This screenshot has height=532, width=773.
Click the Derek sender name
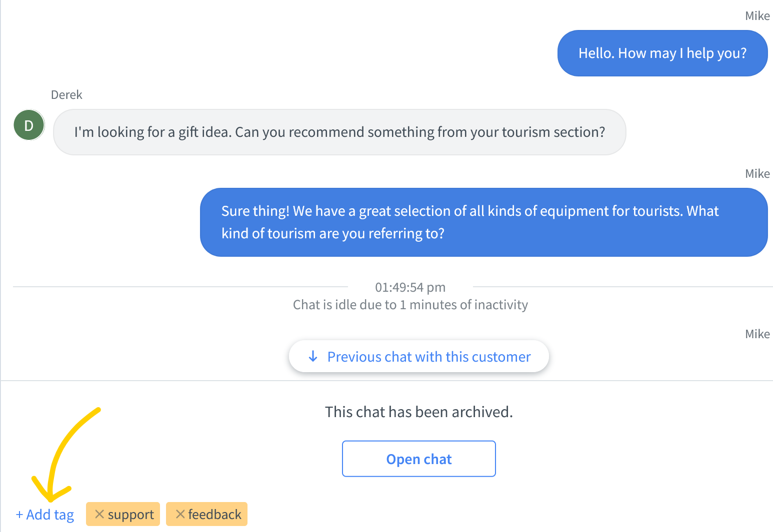click(x=66, y=95)
